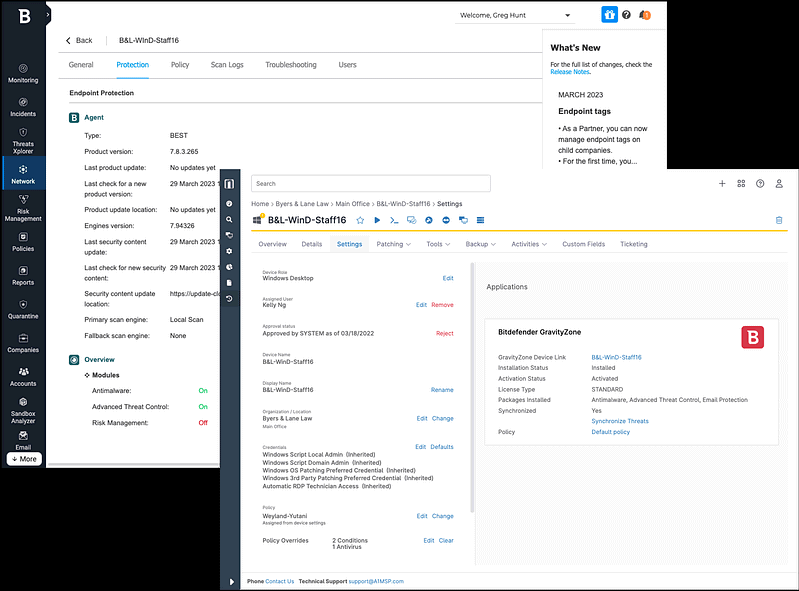799x591 pixels.
Task: Open GravityZone help question-mark icon
Action: (x=627, y=15)
